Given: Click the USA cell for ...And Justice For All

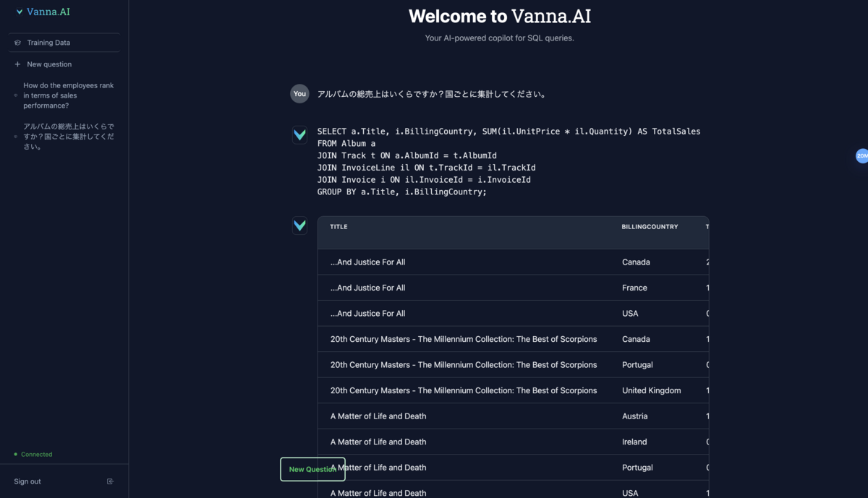Looking at the screenshot, I should coord(630,314).
